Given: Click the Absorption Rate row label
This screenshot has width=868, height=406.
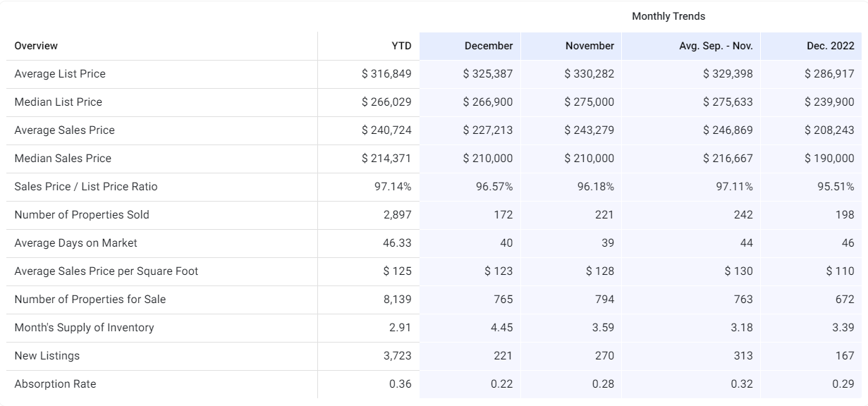Looking at the screenshot, I should [x=55, y=384].
